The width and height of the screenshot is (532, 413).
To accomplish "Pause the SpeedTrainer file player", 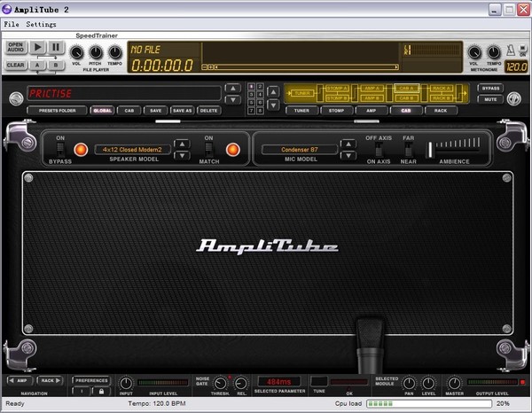I will pyautogui.click(x=56, y=47).
